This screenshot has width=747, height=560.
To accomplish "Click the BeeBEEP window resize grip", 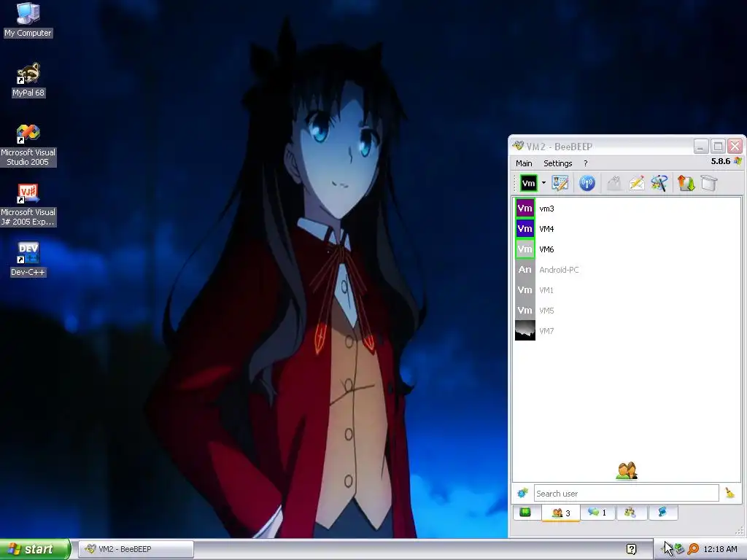I will click(740, 531).
